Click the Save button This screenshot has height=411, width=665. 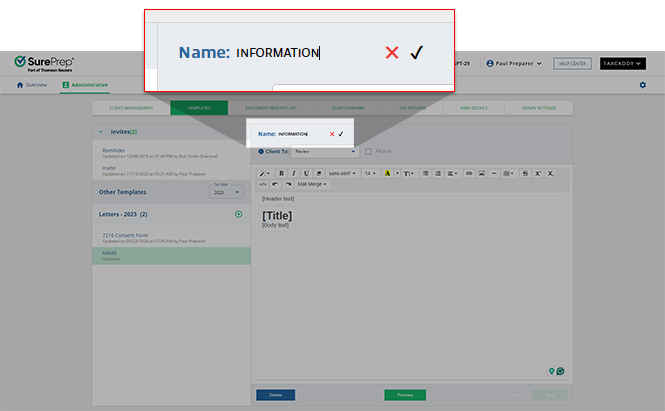coord(550,395)
